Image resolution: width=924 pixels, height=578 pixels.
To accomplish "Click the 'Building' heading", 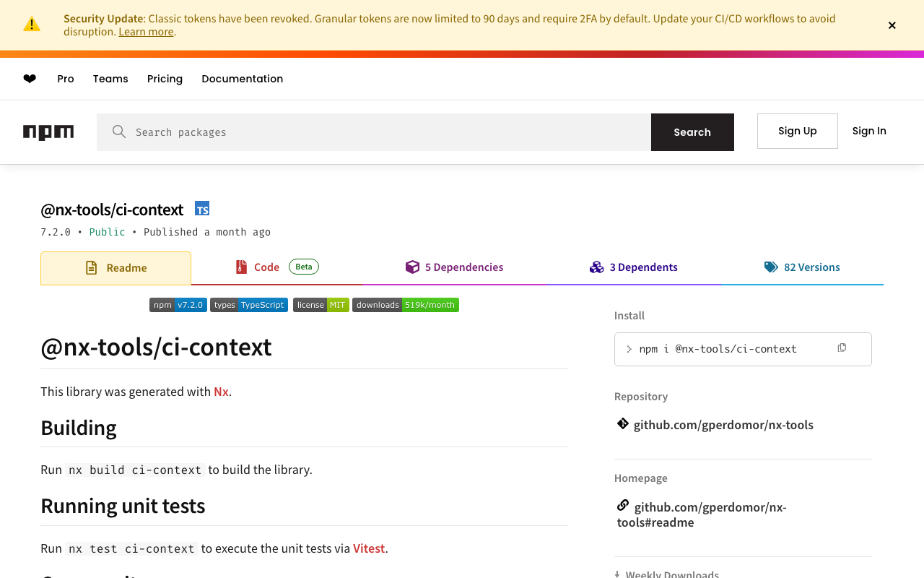I will [x=79, y=428].
